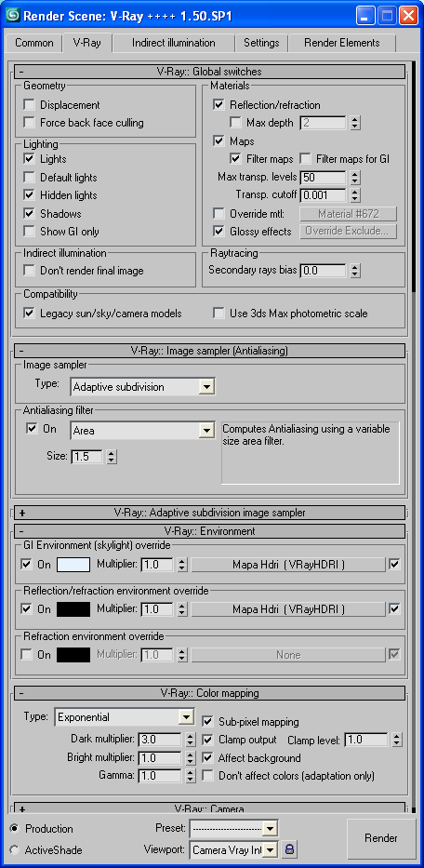Toggle GI Environment map enable checkbox at right

pyautogui.click(x=394, y=564)
